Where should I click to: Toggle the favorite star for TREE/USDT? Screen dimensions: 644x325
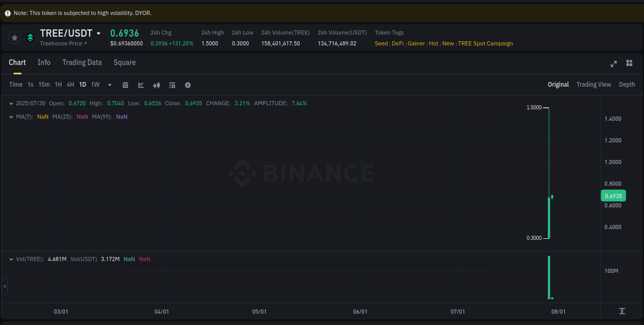[x=14, y=37]
